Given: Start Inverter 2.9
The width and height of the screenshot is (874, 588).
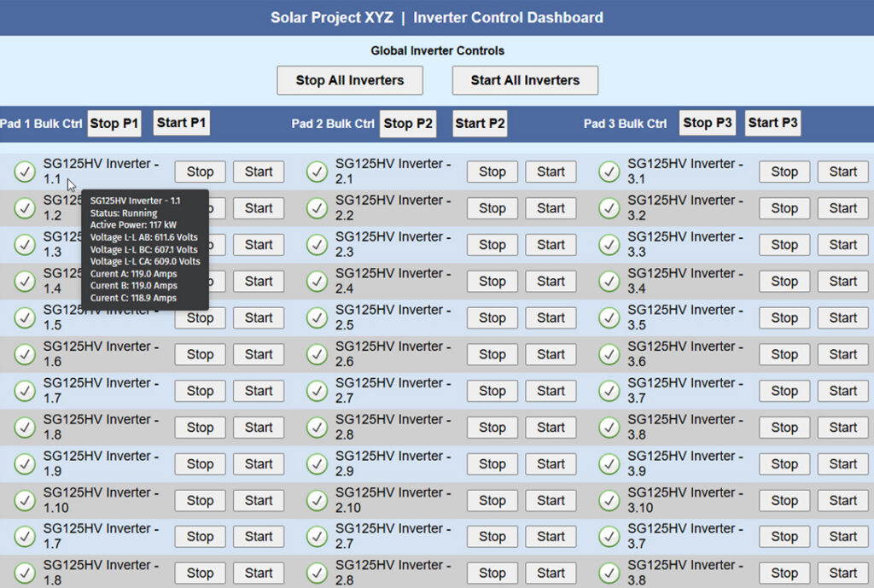Looking at the screenshot, I should click(551, 463).
